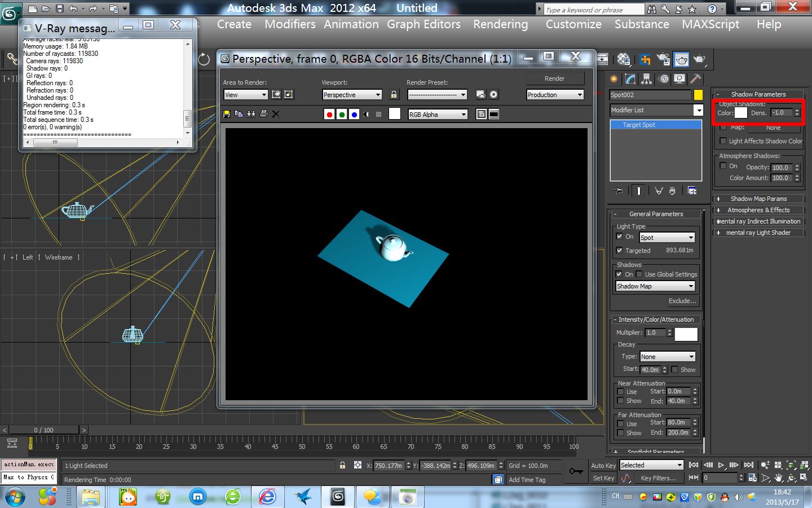Click the shadow Color swatch
This screenshot has height=508, width=812.
[x=740, y=113]
